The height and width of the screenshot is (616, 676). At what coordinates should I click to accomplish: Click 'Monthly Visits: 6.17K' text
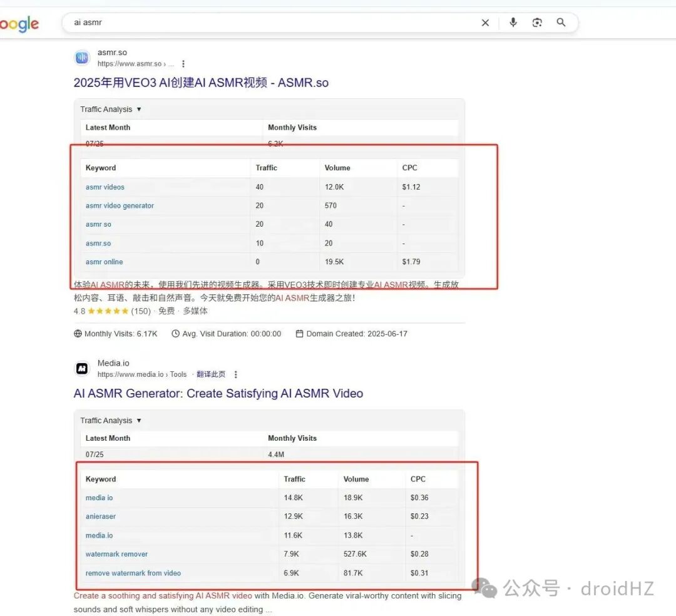click(121, 334)
